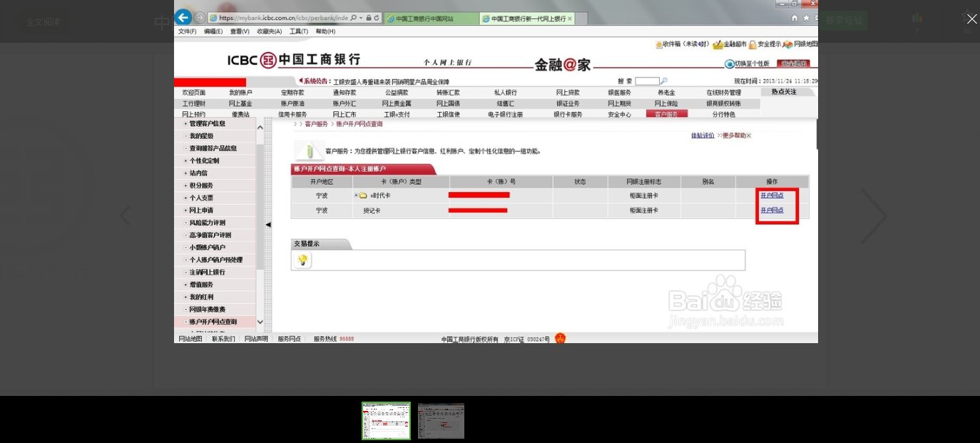980x443 pixels.
Task: Click 体验评价 link
Action: coord(703,136)
